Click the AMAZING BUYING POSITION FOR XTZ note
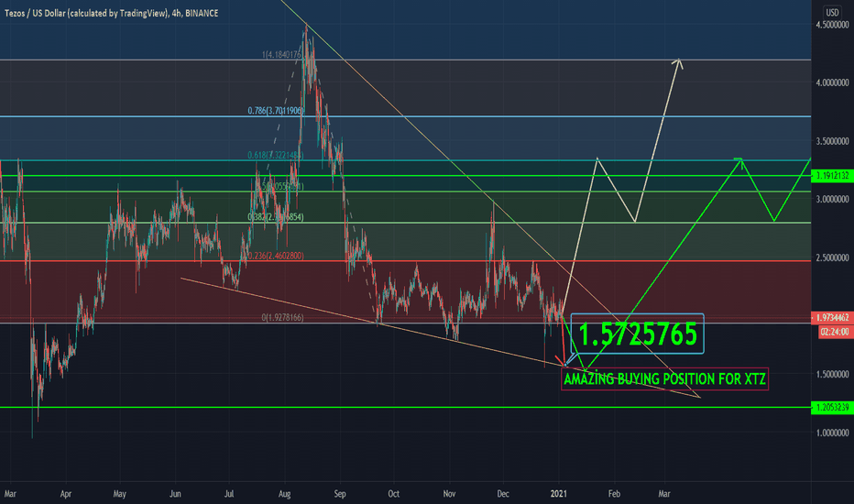Image resolution: width=854 pixels, height=504 pixels. [664, 378]
